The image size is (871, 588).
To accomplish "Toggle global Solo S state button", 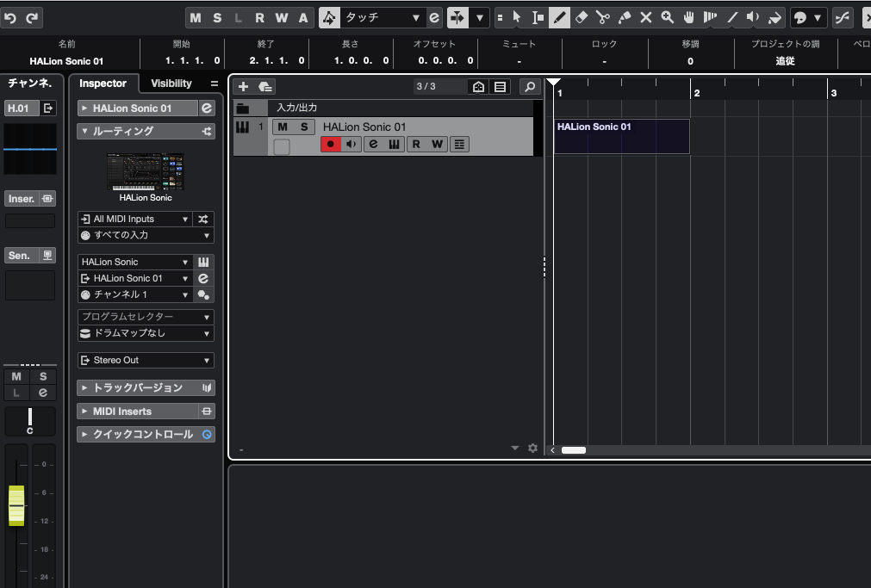I will tap(217, 18).
